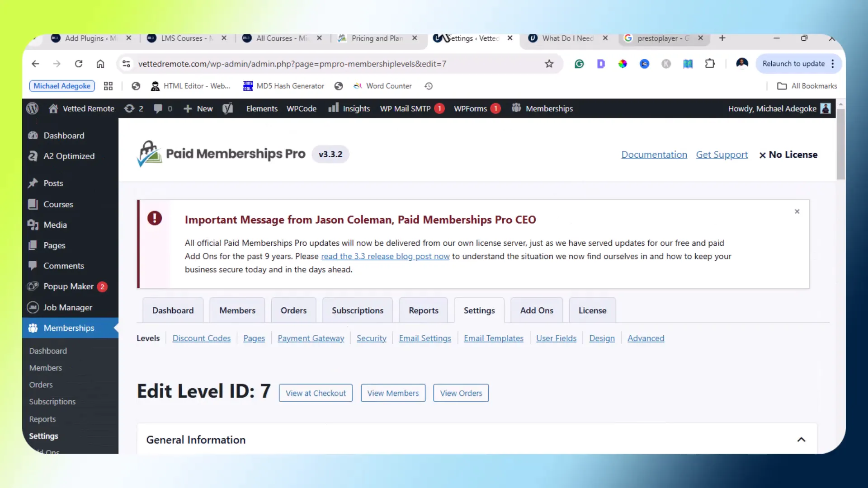The image size is (868, 488).
Task: Switch to the Subscriptions tab
Action: [358, 310]
